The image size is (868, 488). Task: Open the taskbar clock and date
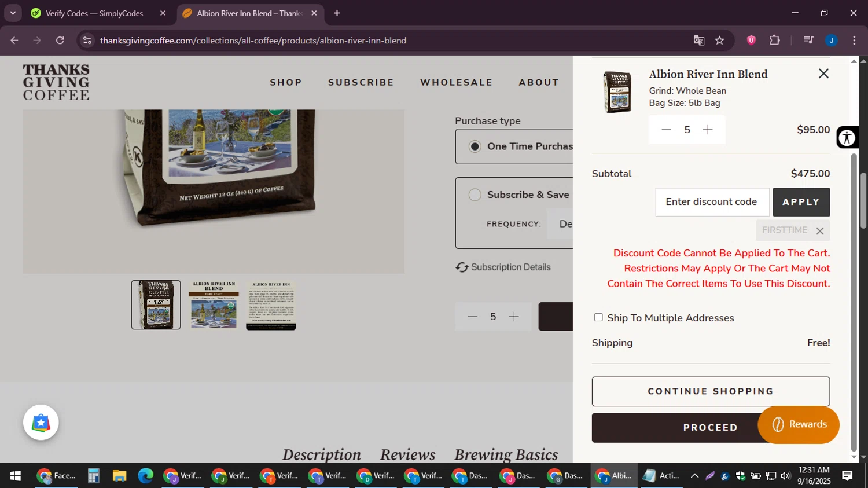814,476
